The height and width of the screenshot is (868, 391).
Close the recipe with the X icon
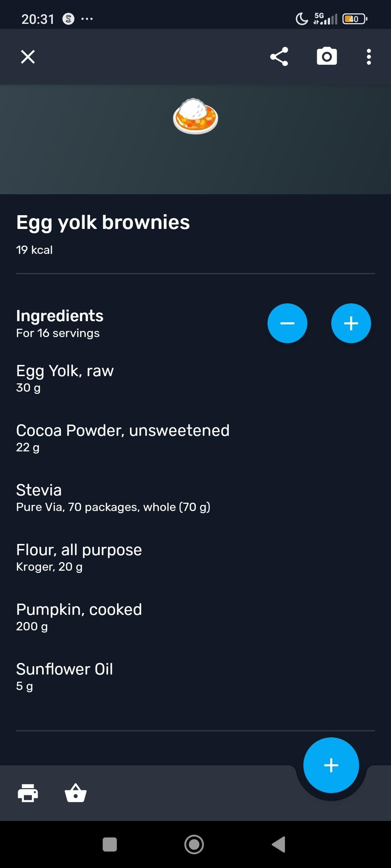point(28,57)
